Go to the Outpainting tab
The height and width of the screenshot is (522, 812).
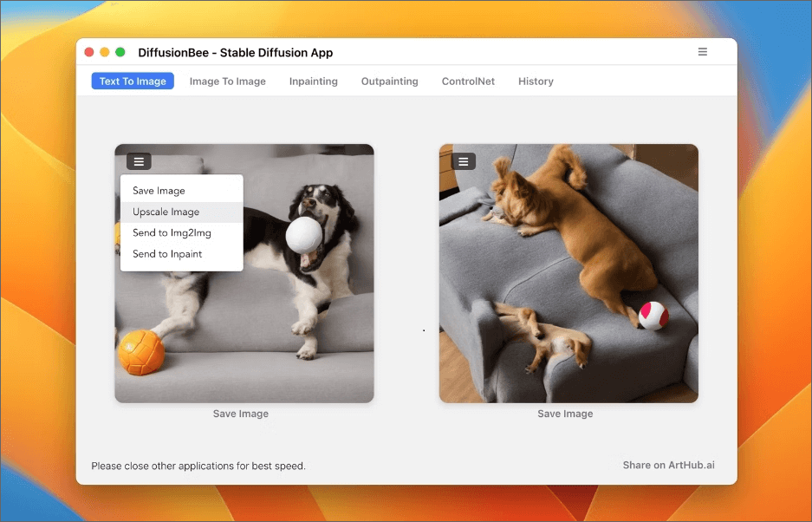tap(389, 82)
